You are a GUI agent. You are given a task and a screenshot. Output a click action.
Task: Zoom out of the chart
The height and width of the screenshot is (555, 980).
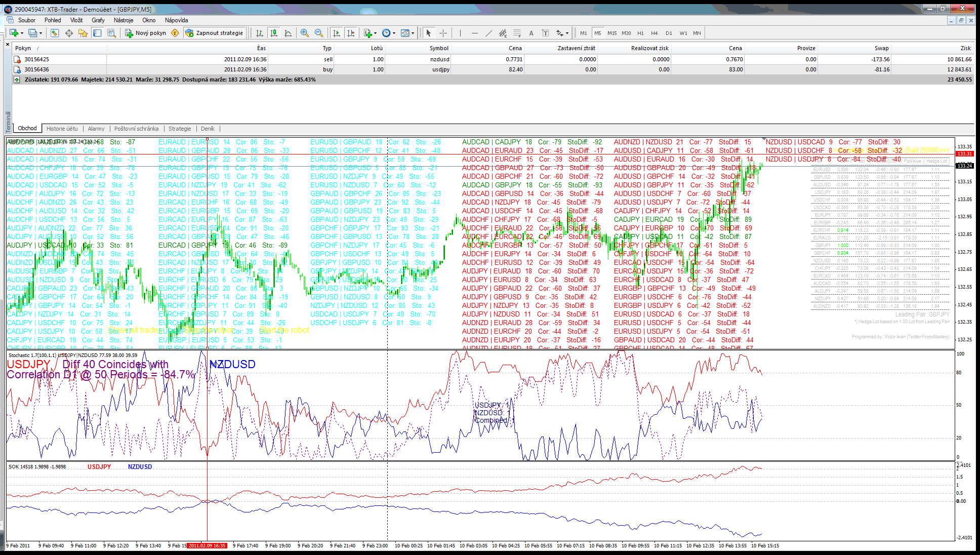pyautogui.click(x=319, y=33)
